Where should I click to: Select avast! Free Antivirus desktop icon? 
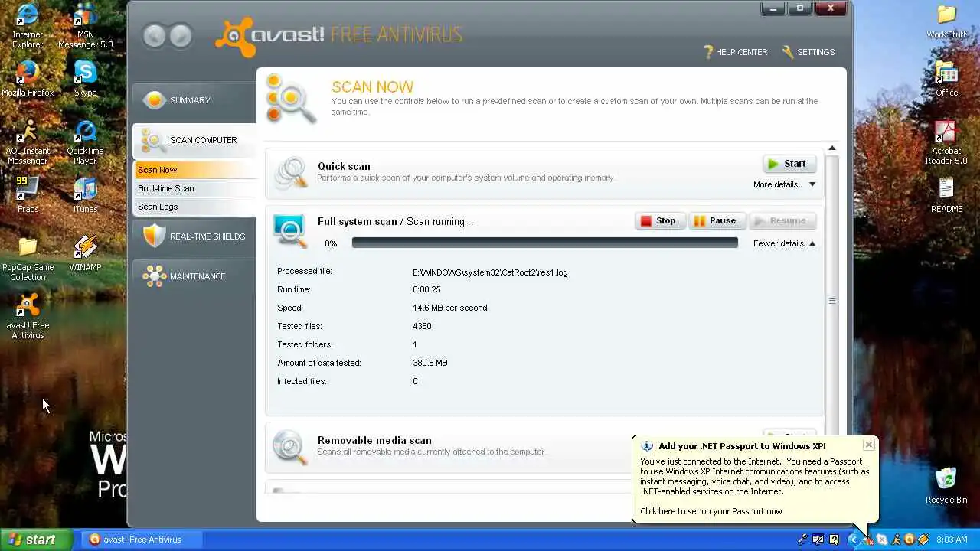click(28, 317)
